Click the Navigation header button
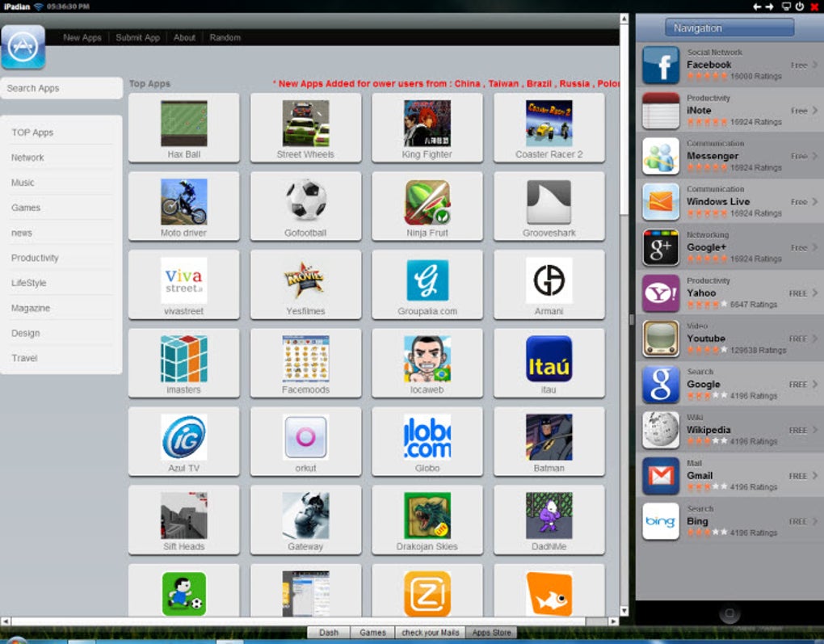The width and height of the screenshot is (824, 644). pos(729,27)
